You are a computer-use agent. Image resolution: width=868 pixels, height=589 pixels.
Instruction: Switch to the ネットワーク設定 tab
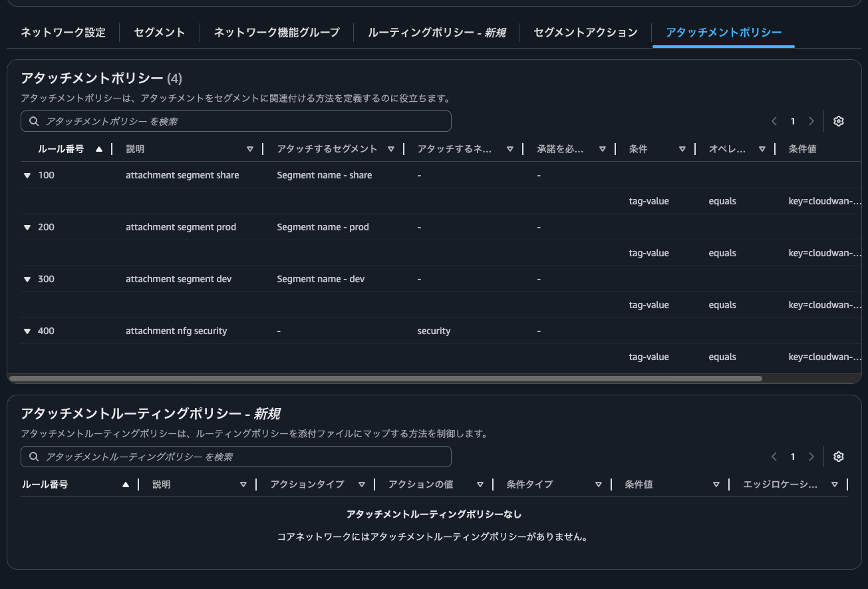pos(63,32)
